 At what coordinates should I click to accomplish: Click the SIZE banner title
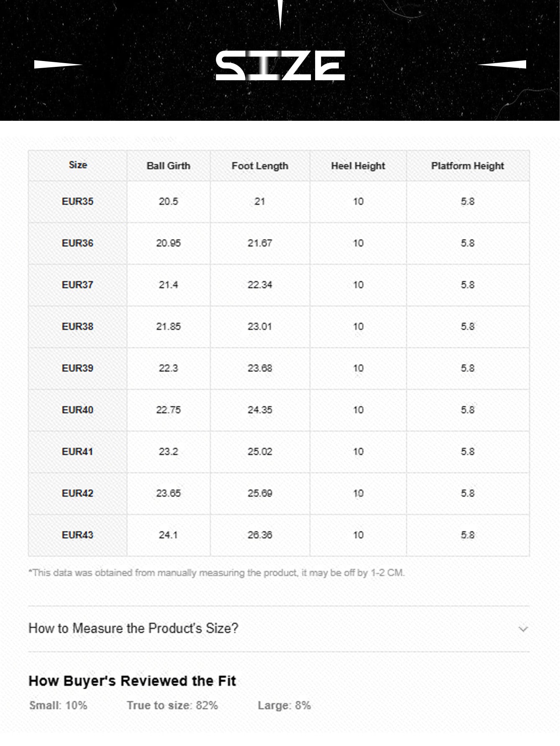(280, 66)
